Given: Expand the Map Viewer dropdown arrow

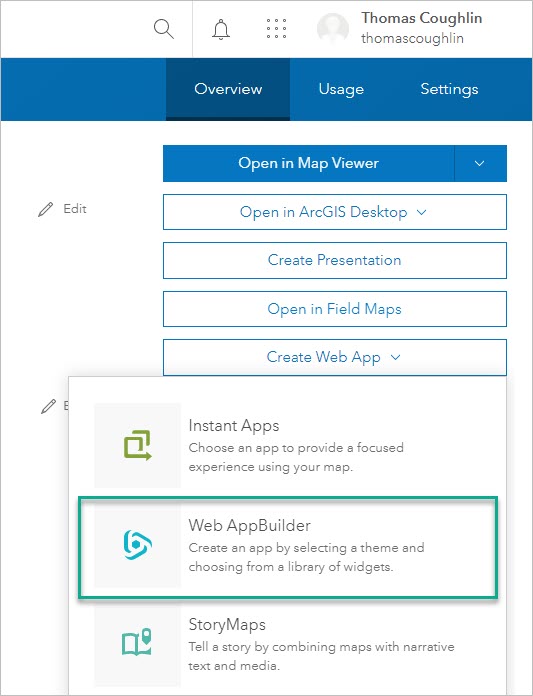Looking at the screenshot, I should coord(480,163).
